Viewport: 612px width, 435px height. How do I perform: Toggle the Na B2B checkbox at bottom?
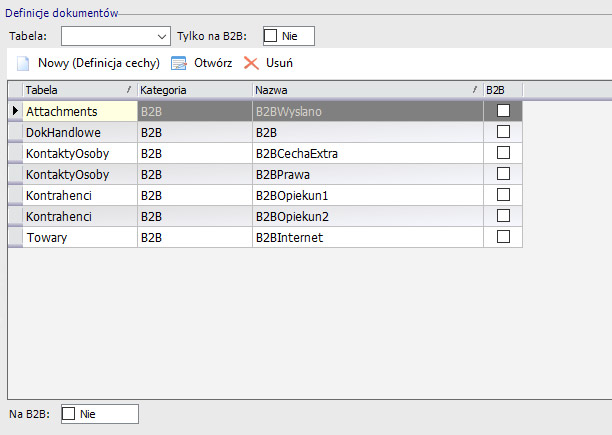[69, 413]
